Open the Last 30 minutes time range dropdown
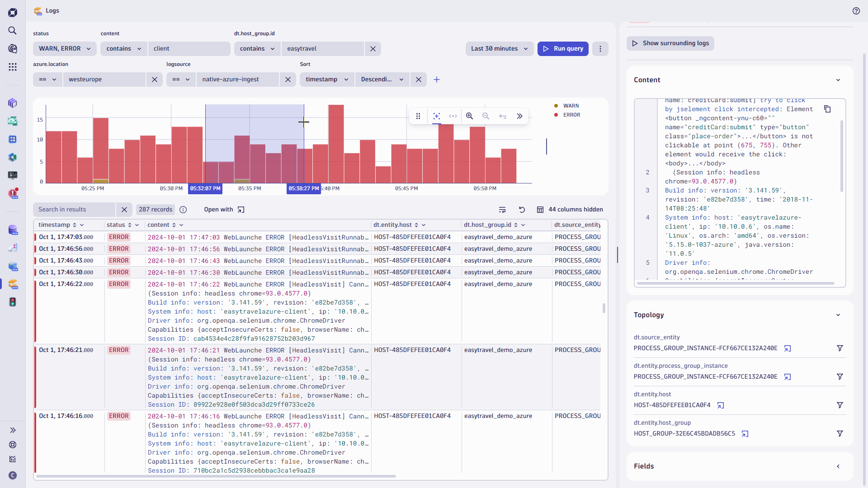868x488 pixels. 499,48
